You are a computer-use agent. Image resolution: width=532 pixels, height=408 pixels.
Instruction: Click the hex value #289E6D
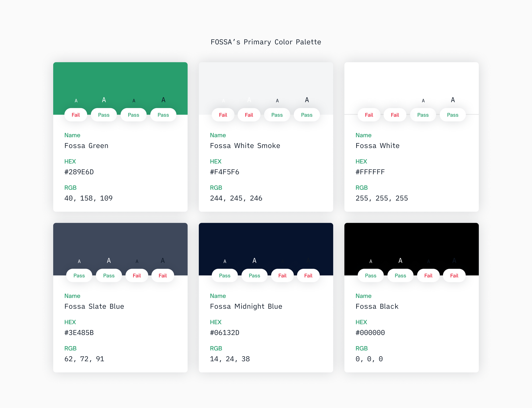tap(79, 172)
